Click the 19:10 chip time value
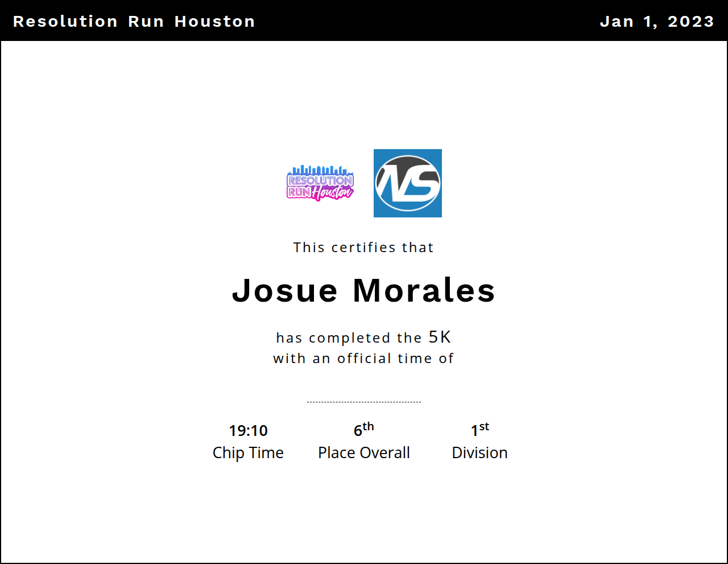 [x=248, y=431]
